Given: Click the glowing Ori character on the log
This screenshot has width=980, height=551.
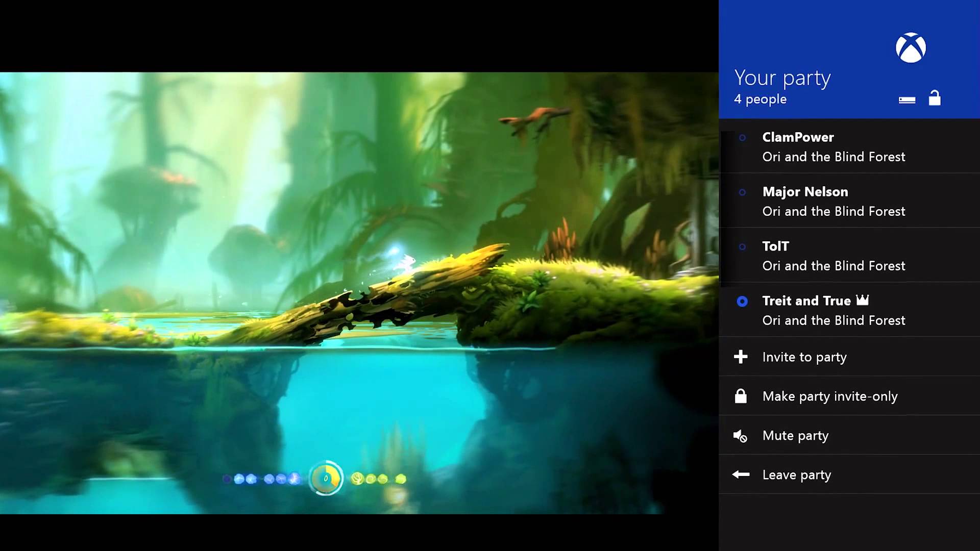Looking at the screenshot, I should 407,263.
